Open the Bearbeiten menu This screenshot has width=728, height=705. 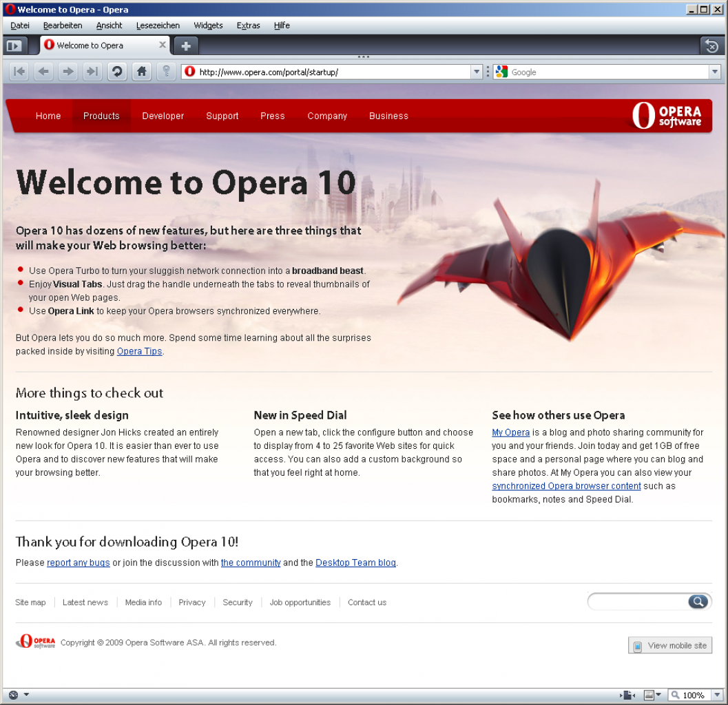[63, 25]
